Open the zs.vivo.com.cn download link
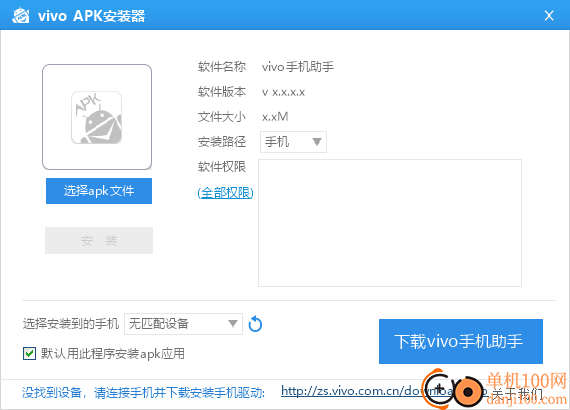570x410 pixels. tap(385, 391)
